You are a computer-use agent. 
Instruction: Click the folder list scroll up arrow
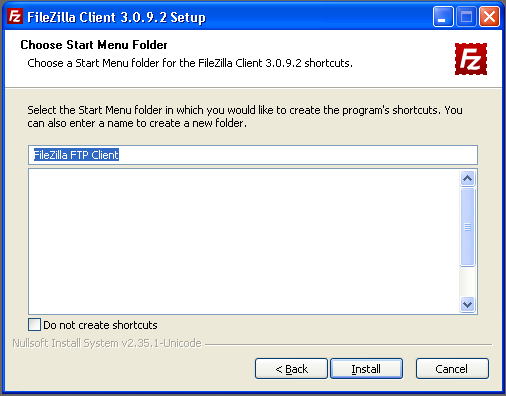point(467,178)
